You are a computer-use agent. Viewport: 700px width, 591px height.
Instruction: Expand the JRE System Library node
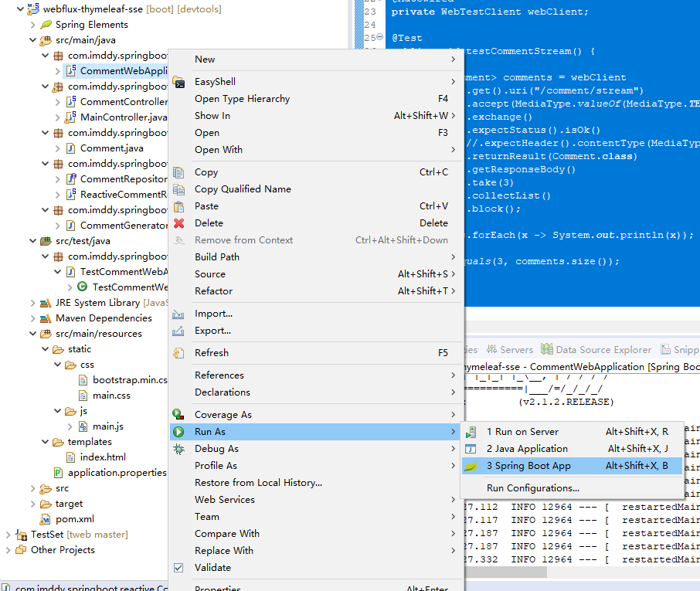(32, 303)
